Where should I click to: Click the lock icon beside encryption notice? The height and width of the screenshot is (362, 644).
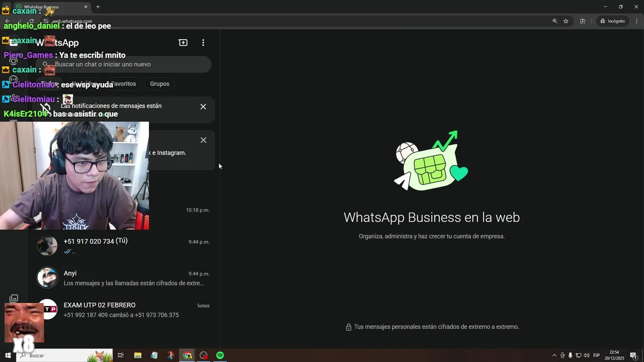[x=348, y=327]
